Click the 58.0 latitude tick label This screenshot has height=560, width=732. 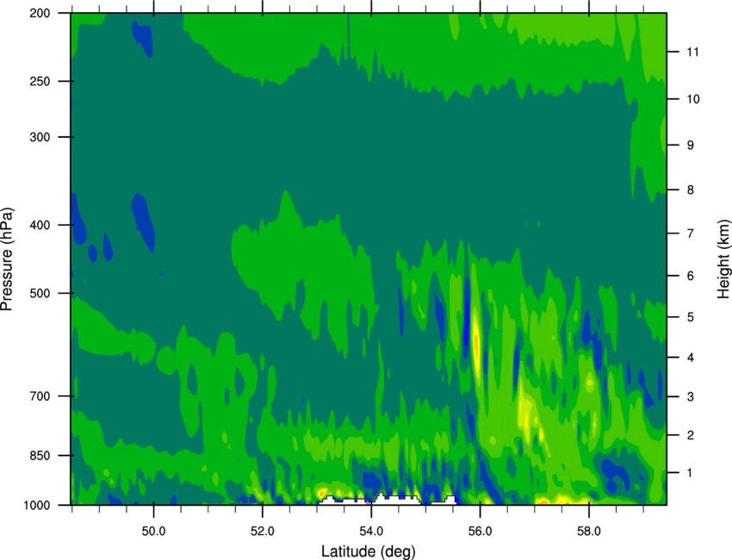(x=589, y=532)
